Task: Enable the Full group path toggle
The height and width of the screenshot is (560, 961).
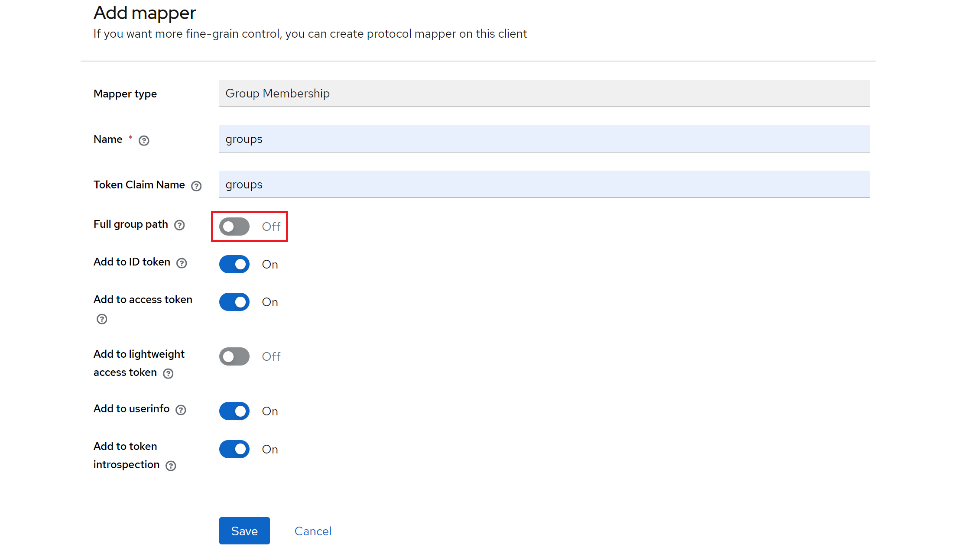Action: pos(234,227)
